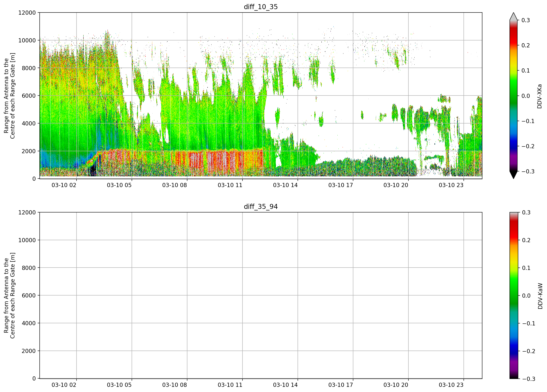The width and height of the screenshot is (547, 392).
Task: Click the 12000 y-axis label on top plot
Action: tap(27, 12)
